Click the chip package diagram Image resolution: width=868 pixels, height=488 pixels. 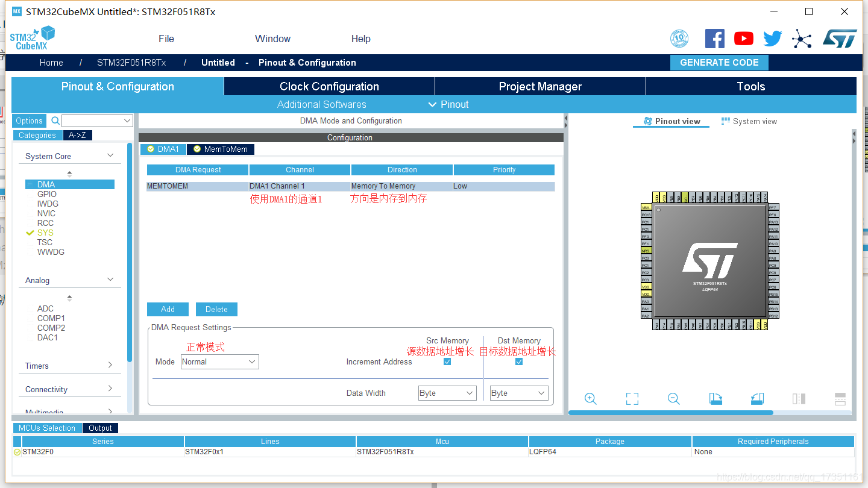[x=709, y=260]
